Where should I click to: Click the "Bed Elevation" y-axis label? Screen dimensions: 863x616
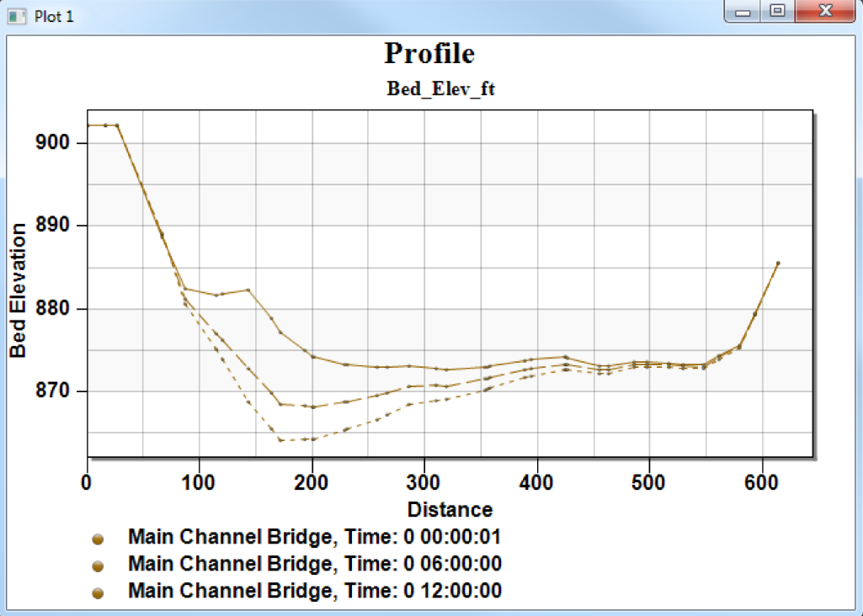[x=18, y=291]
